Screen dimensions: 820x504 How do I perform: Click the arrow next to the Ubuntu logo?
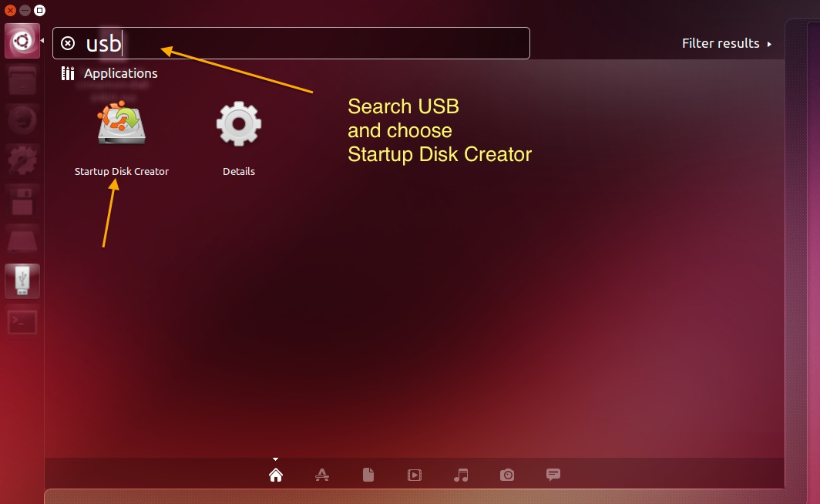[x=43, y=40]
